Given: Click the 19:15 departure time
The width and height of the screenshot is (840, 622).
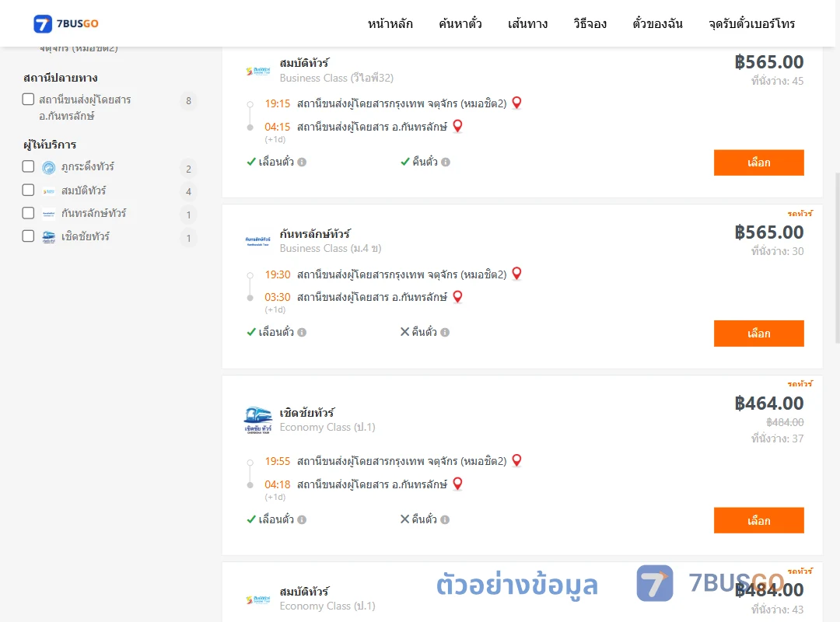Looking at the screenshot, I should point(277,103).
